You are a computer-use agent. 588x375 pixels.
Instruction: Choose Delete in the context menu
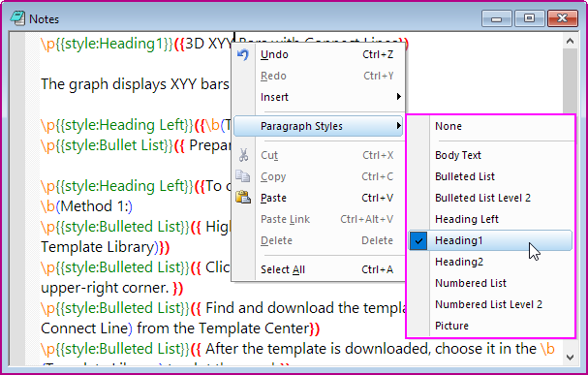pyautogui.click(x=319, y=240)
